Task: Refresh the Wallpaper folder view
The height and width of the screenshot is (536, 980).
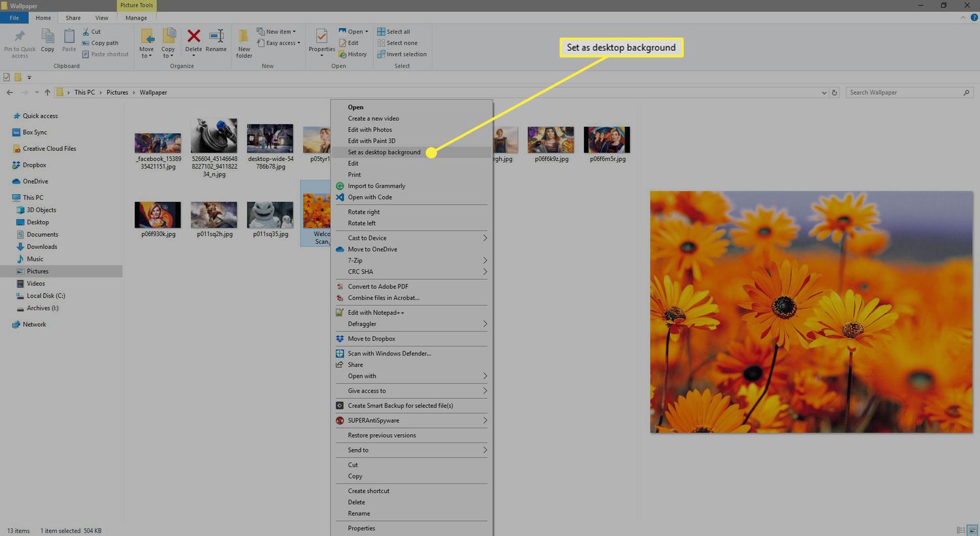Action: click(834, 93)
